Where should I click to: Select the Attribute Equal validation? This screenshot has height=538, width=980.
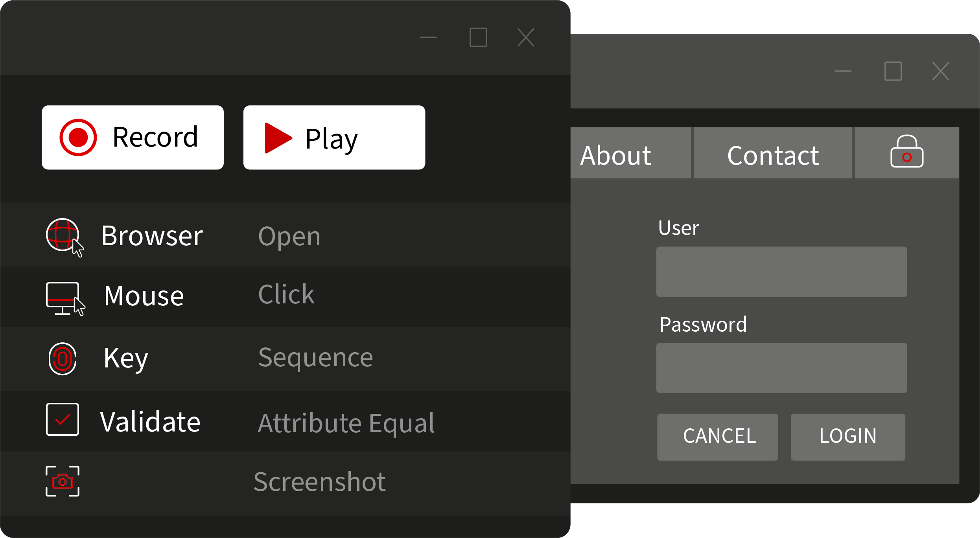pos(346,423)
